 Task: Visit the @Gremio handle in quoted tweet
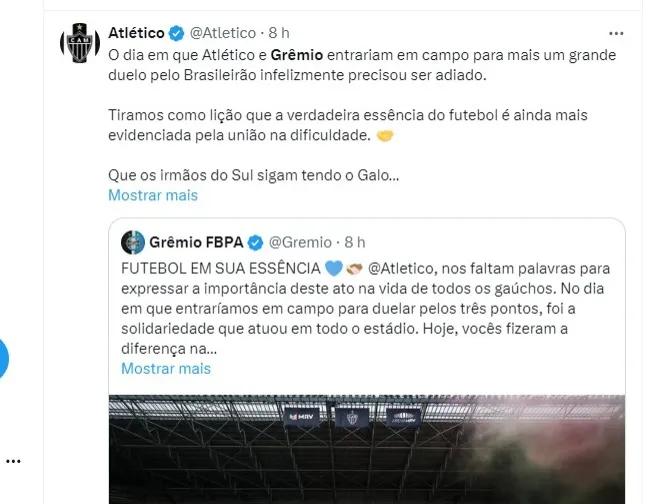coord(300,242)
